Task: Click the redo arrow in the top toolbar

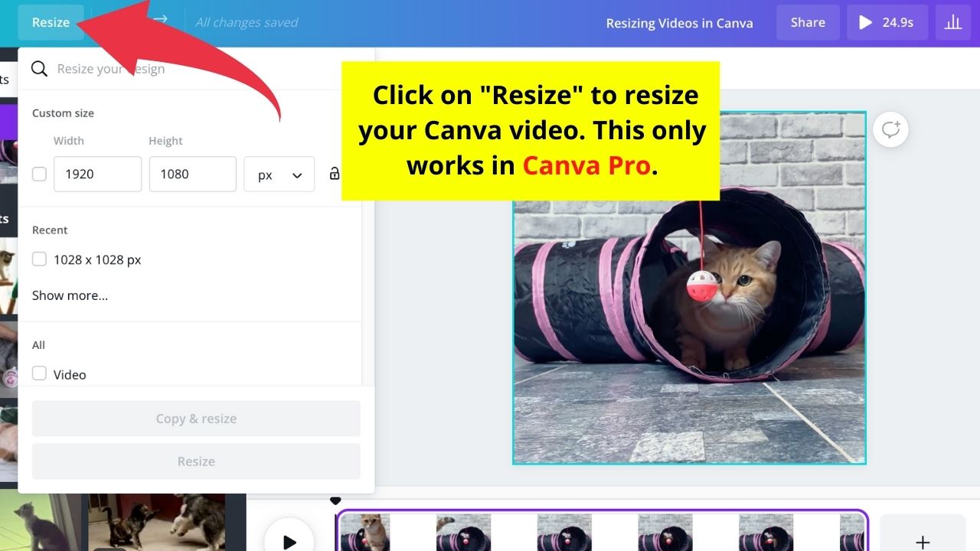Action: pos(159,21)
